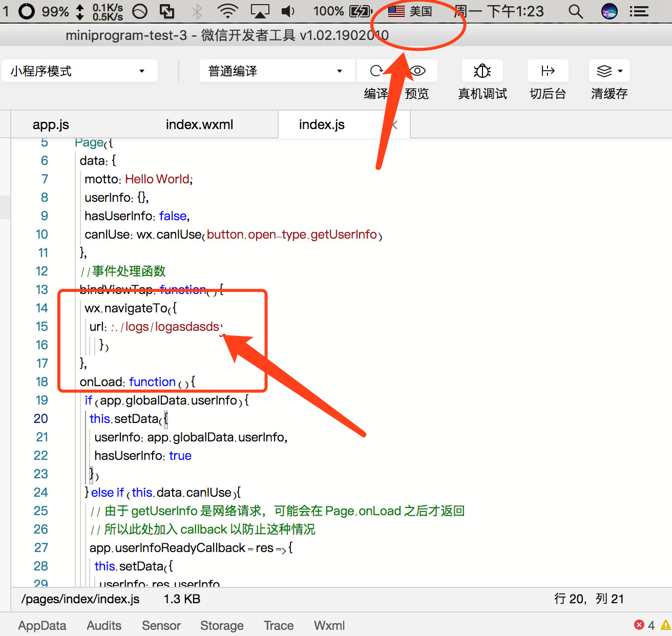The image size is (672, 636).
Task: Expand the clear cache dropdown arrow
Action: point(620,71)
